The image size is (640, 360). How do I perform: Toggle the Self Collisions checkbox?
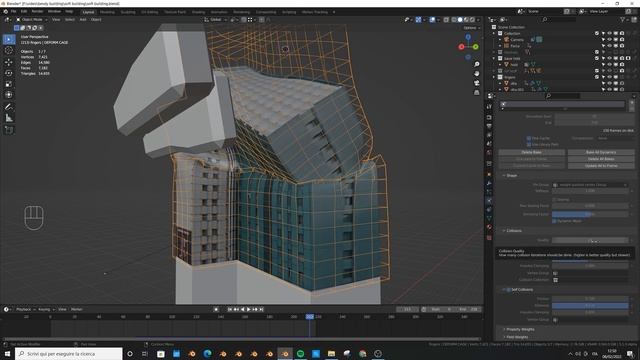pos(509,290)
